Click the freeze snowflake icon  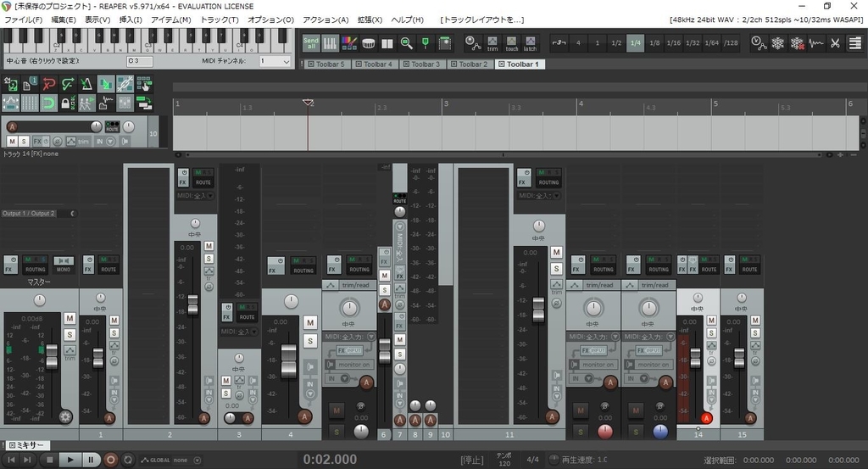pos(778,42)
